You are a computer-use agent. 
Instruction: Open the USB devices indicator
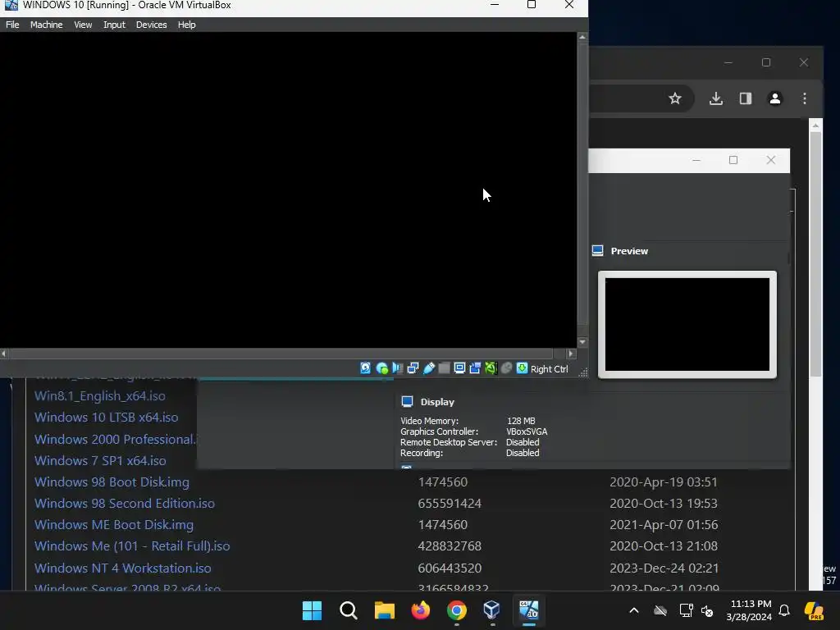pyautogui.click(x=428, y=368)
